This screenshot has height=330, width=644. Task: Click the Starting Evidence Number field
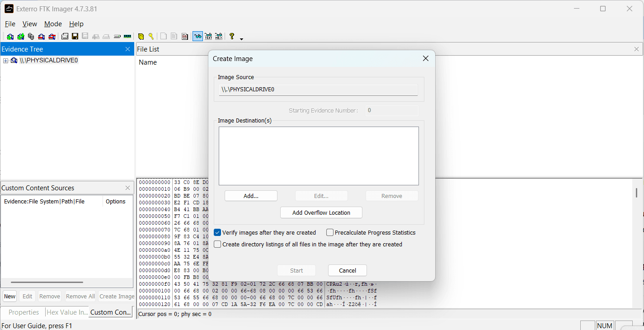[392, 110]
